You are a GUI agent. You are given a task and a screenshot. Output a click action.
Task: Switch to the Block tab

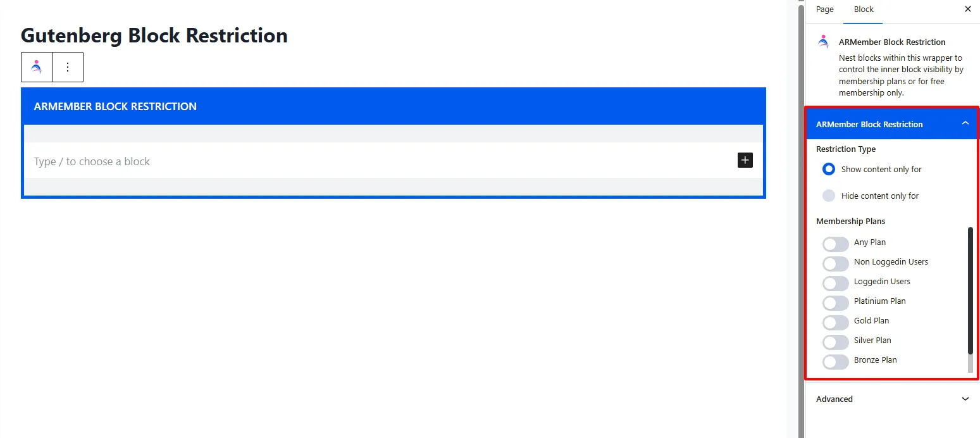point(863,9)
